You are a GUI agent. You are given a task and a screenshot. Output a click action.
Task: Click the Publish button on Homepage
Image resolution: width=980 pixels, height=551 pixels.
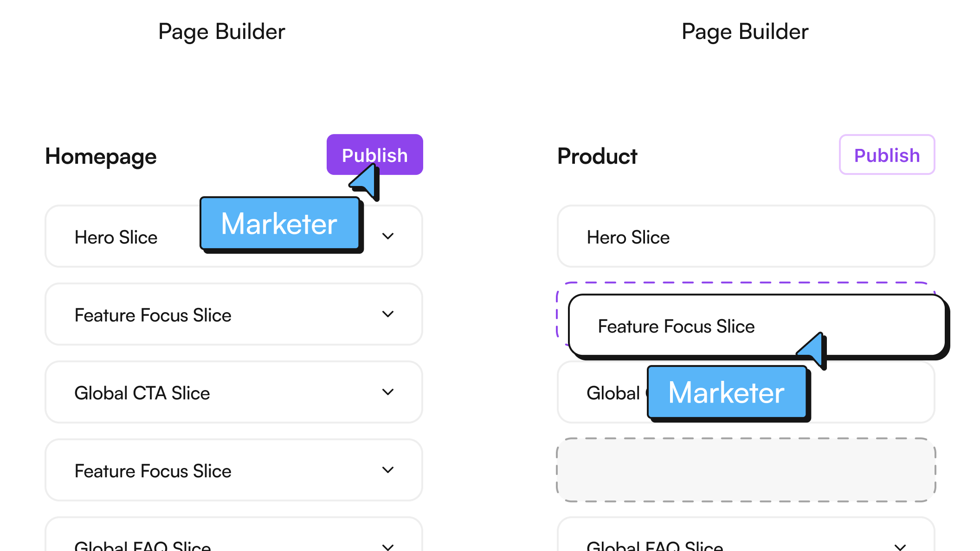pyautogui.click(x=375, y=155)
